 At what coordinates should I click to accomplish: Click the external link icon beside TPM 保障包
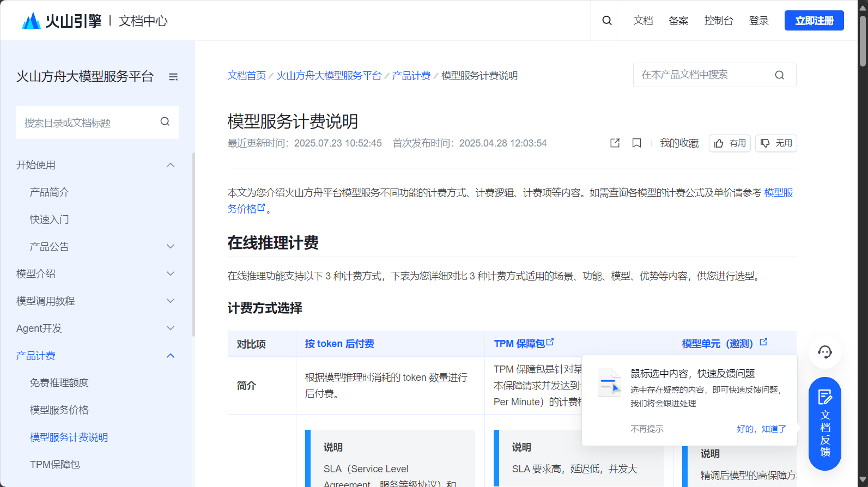pos(550,342)
